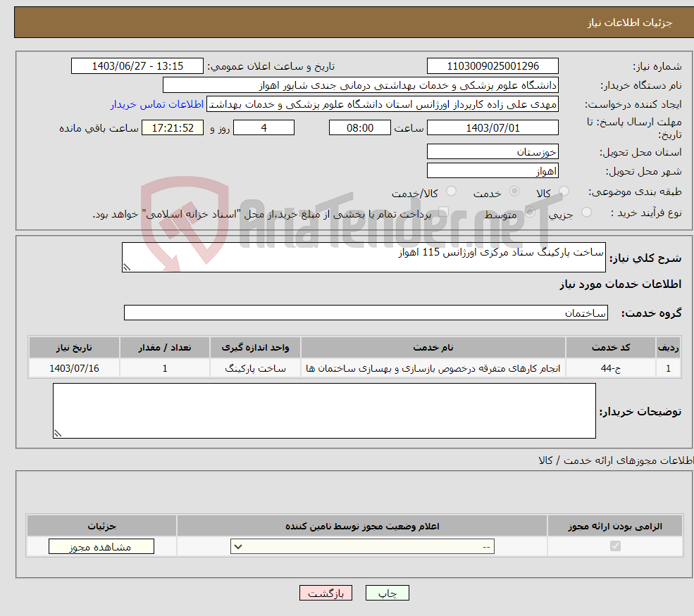This screenshot has width=694, height=616.
Task: Click the چاپ print button
Action: (388, 593)
